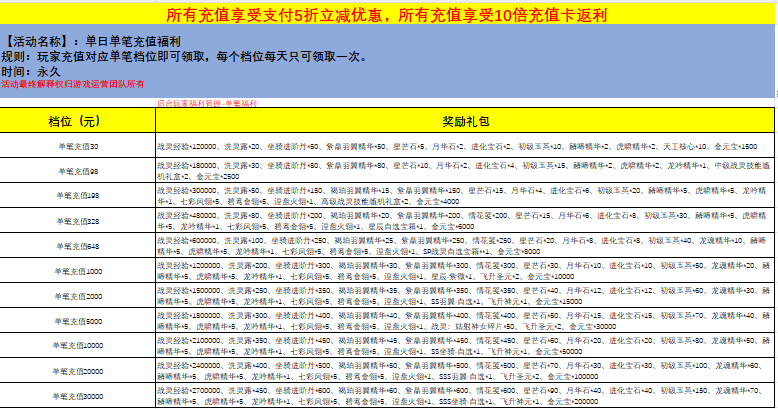Click the 单笔充值10000 tier cell
This screenshot has width=778, height=409.
click(x=78, y=346)
